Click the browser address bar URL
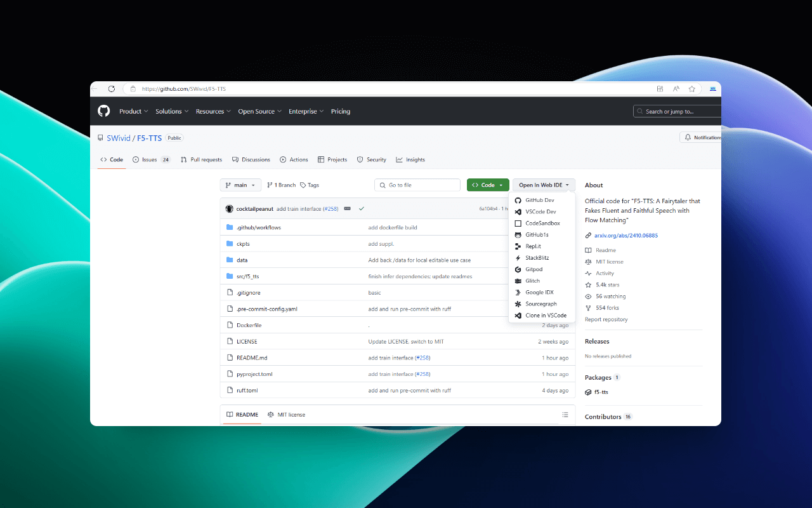This screenshot has width=812, height=508. tap(183, 89)
